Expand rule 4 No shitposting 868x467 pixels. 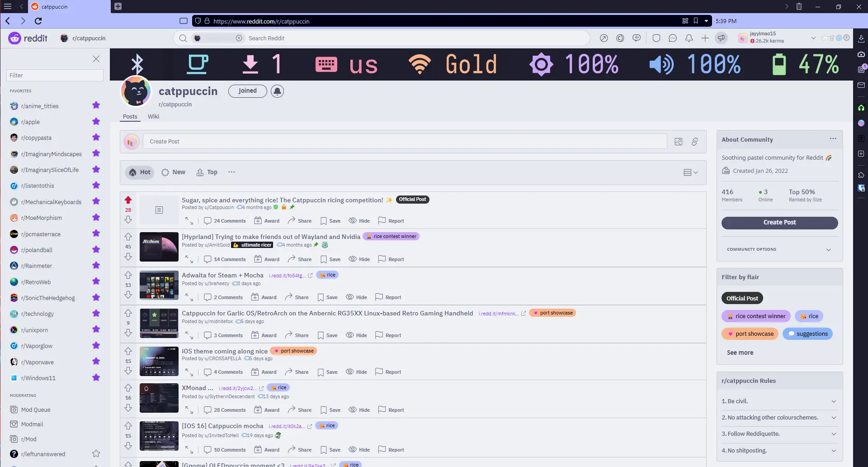(x=779, y=451)
